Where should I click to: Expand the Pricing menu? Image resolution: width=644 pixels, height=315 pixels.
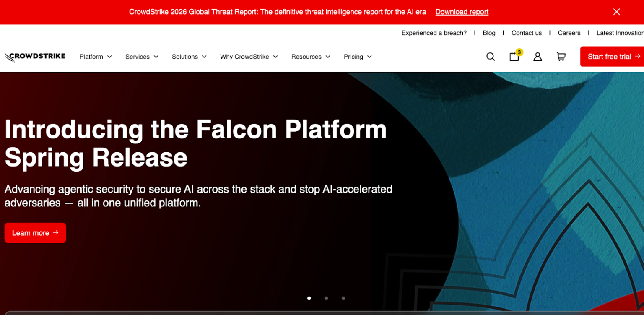pos(358,57)
